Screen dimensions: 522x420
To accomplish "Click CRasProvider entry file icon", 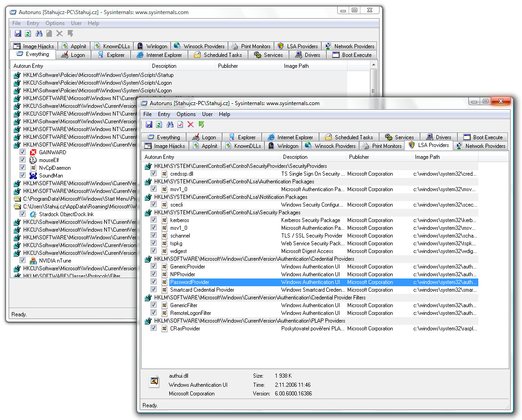I will click(164, 329).
